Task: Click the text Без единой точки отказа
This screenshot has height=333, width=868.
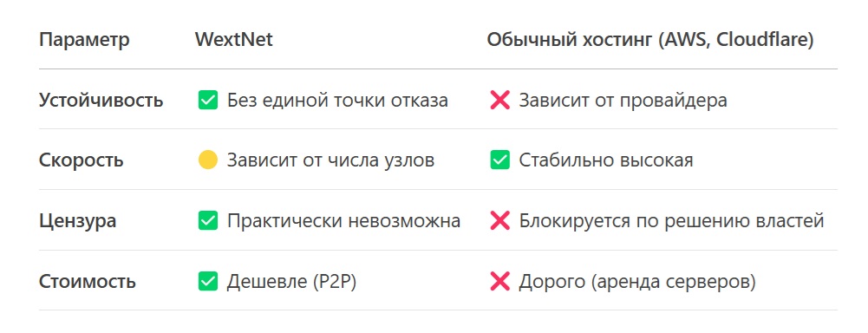Action: pos(337,101)
